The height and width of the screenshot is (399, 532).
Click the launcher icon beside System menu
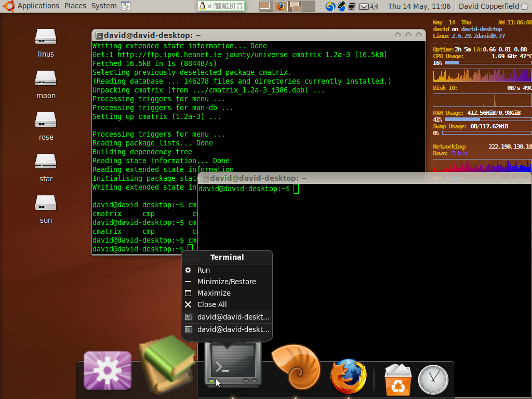coord(126,6)
